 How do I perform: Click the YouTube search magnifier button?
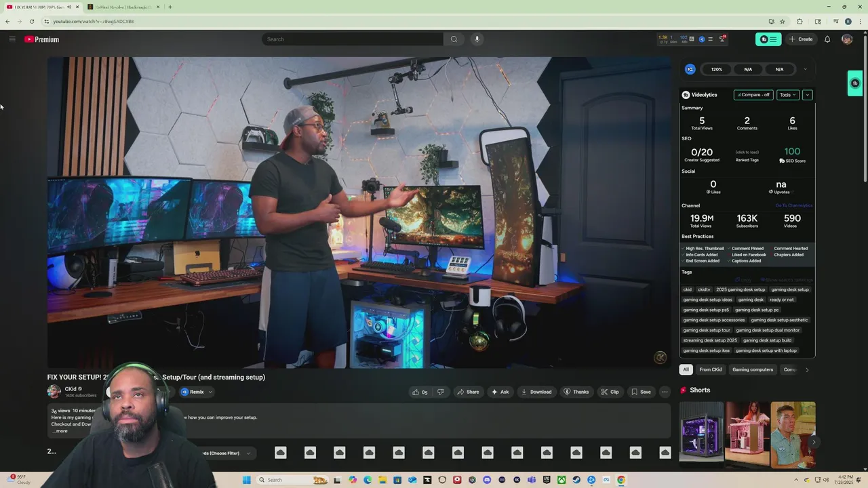click(454, 39)
